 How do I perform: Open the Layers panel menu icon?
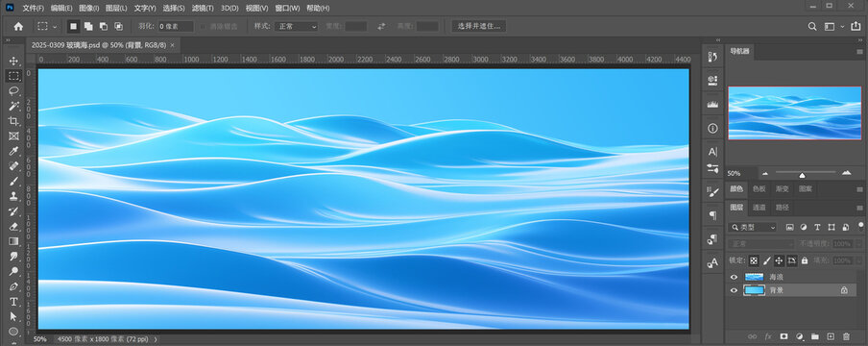pyautogui.click(x=859, y=208)
